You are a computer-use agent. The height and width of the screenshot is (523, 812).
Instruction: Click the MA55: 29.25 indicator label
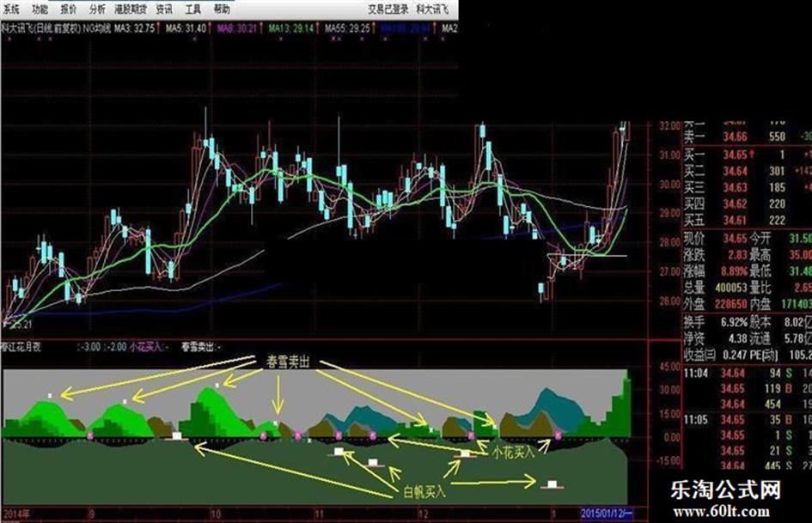click(347, 28)
